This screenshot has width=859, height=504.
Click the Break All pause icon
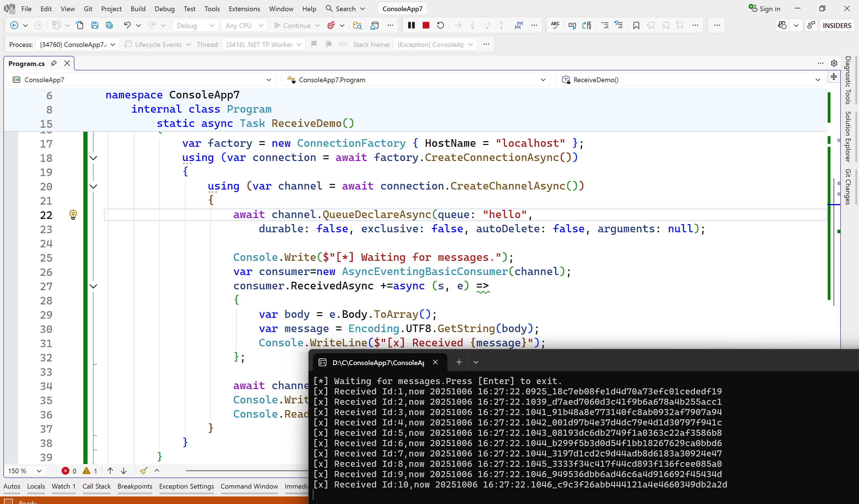pos(411,25)
